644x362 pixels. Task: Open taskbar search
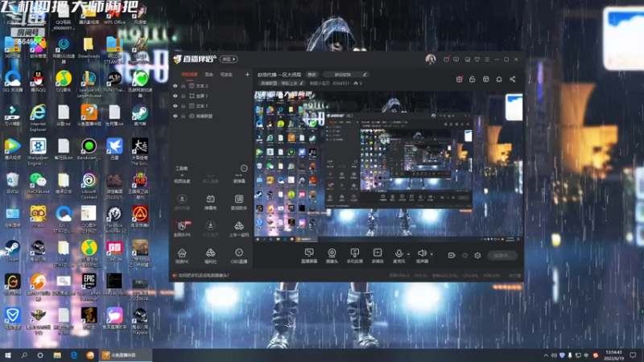[24, 355]
